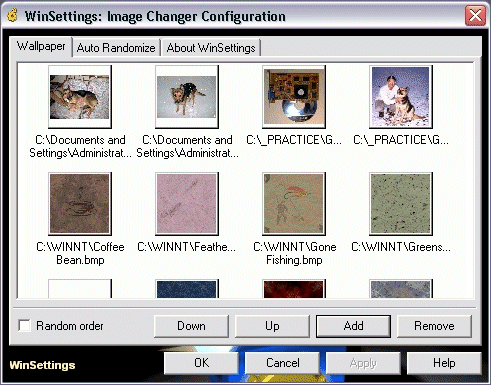This screenshot has width=491, height=385.
Task: Cancel the configuration dialog
Action: pos(282,363)
